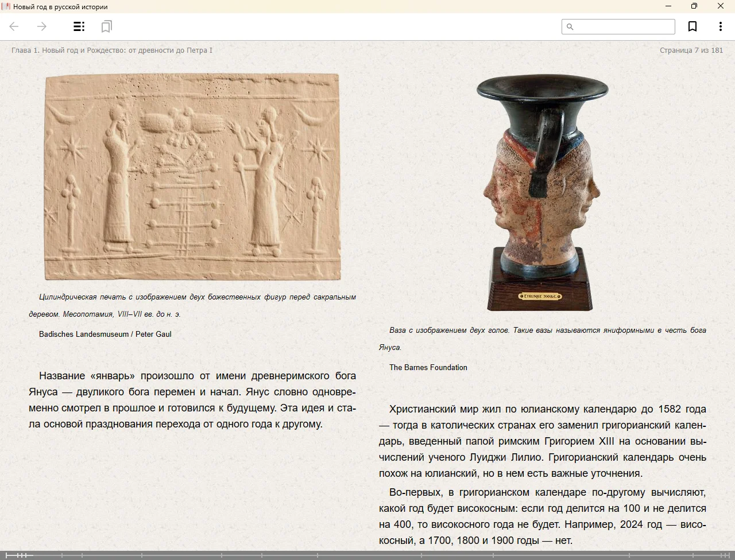Maximize or restore the reader window
This screenshot has height=560, width=735.
tap(694, 6)
